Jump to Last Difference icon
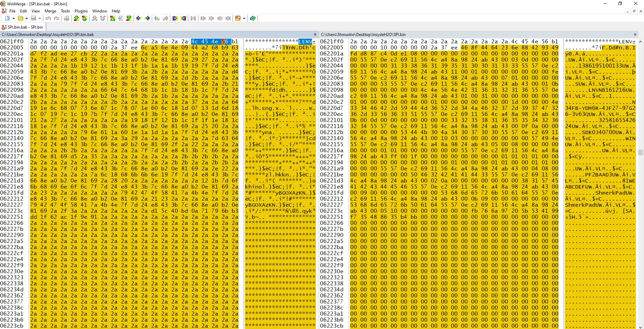The height and width of the screenshot is (329, 644). 129,18
